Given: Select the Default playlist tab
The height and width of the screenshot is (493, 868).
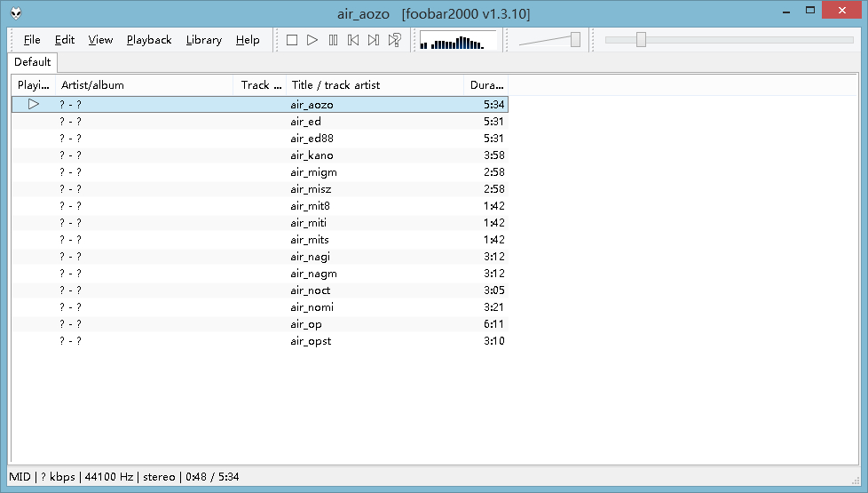Looking at the screenshot, I should click(x=33, y=62).
